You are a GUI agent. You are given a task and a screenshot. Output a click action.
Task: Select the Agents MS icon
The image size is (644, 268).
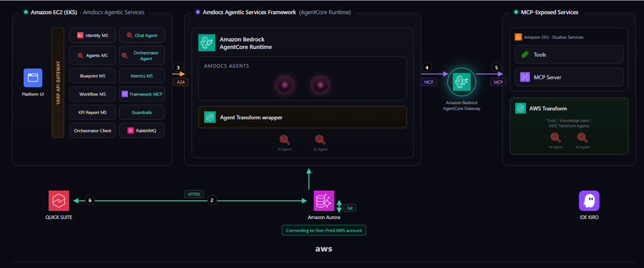[x=80, y=55]
